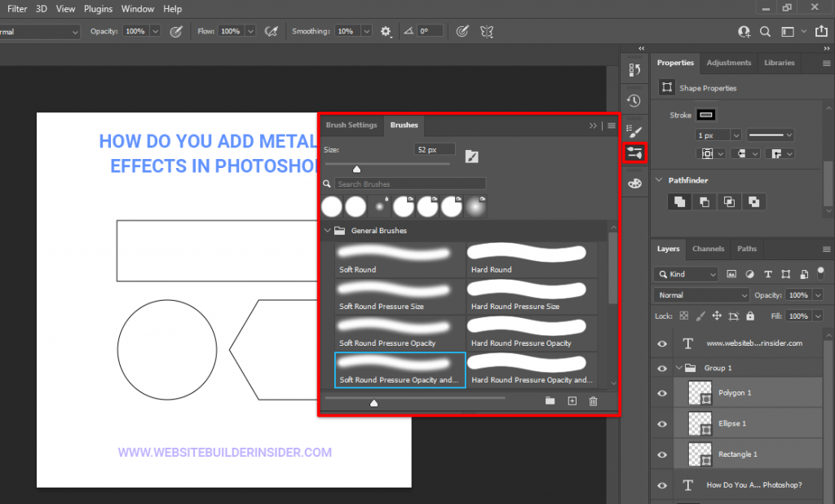
Task: Select the highlighted Brush Settings panel icon
Action: coord(635,153)
